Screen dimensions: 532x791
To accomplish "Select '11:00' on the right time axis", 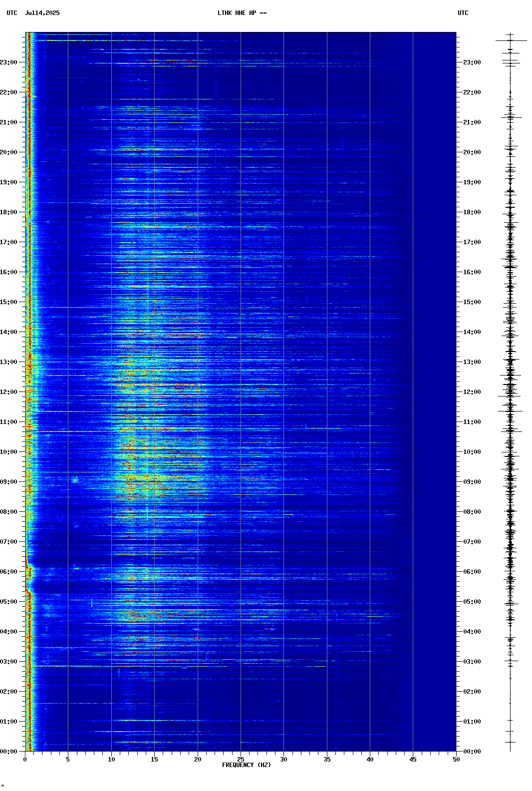I will (x=472, y=422).
